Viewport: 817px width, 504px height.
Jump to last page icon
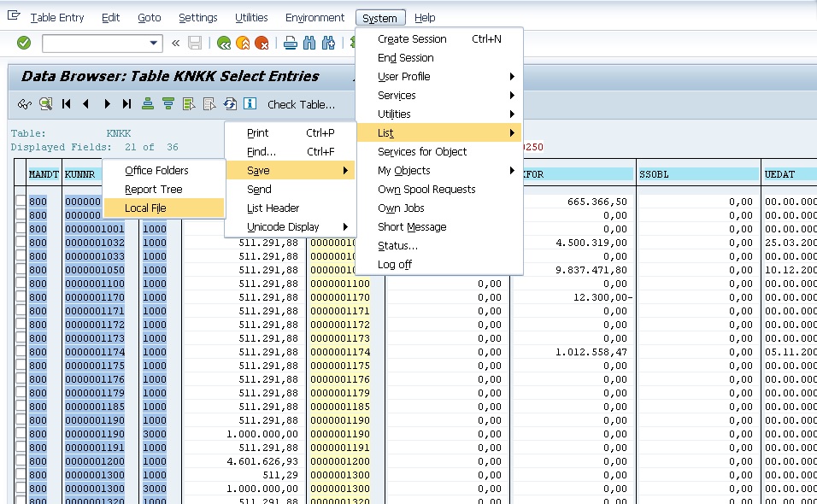click(x=126, y=104)
